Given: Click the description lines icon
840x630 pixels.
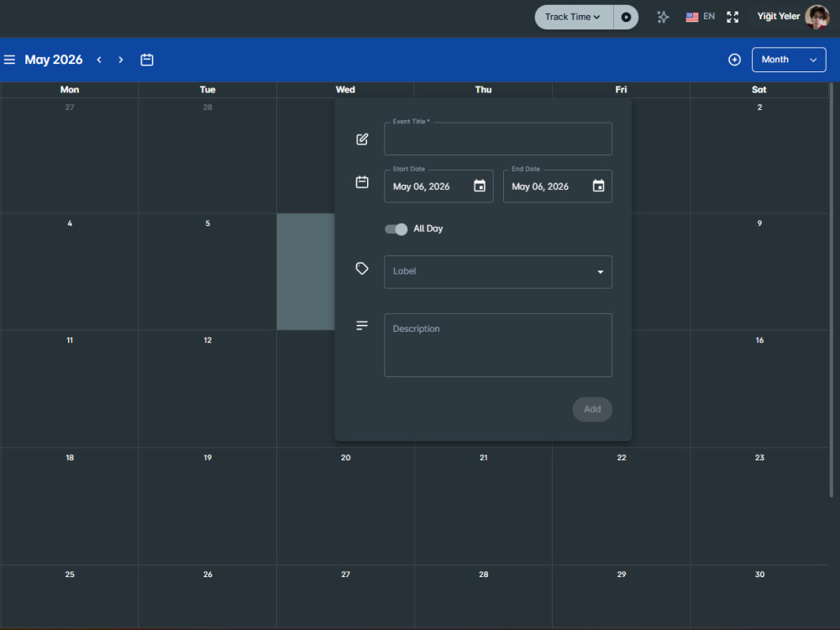Looking at the screenshot, I should 362,326.
